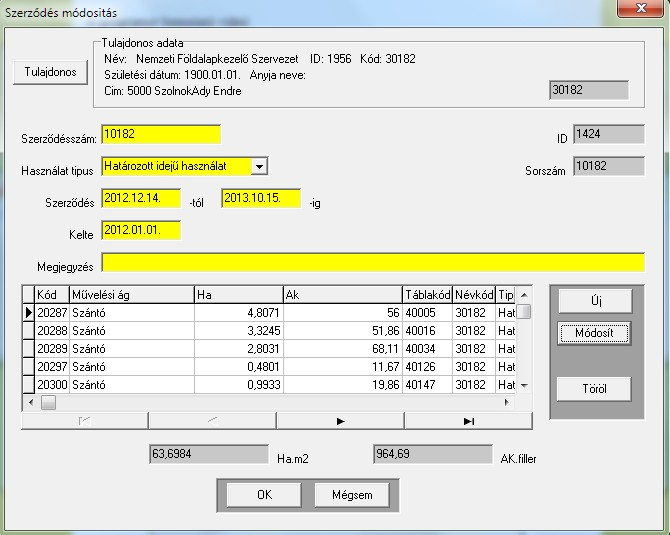Confirm with the OK button
The width and height of the screenshot is (670, 535).
264,495
